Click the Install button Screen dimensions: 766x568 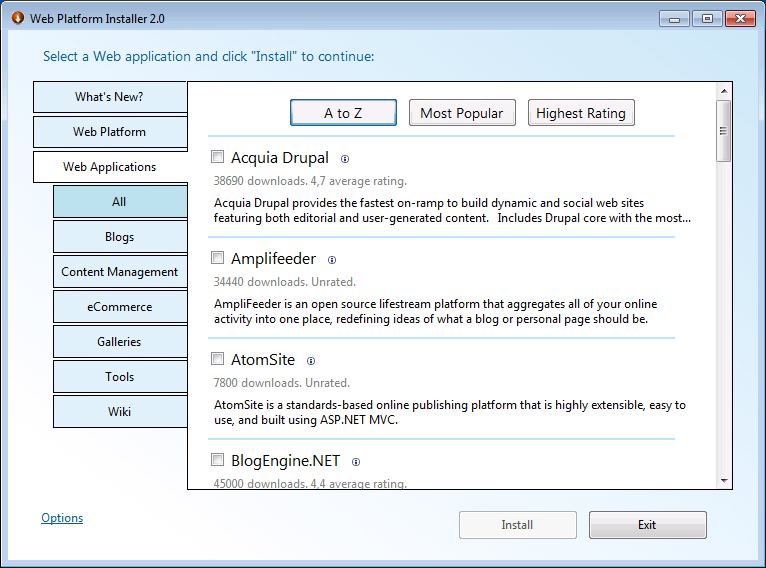click(x=518, y=525)
